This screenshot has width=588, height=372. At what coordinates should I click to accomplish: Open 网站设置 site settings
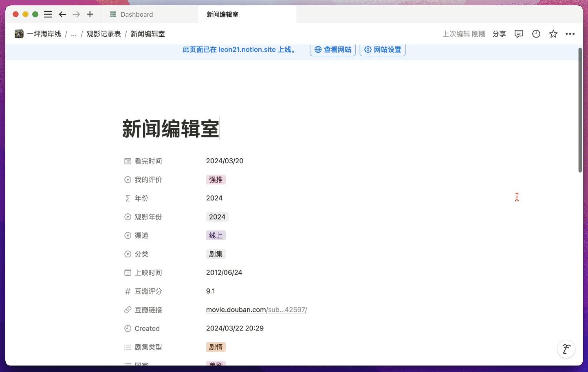(x=383, y=50)
